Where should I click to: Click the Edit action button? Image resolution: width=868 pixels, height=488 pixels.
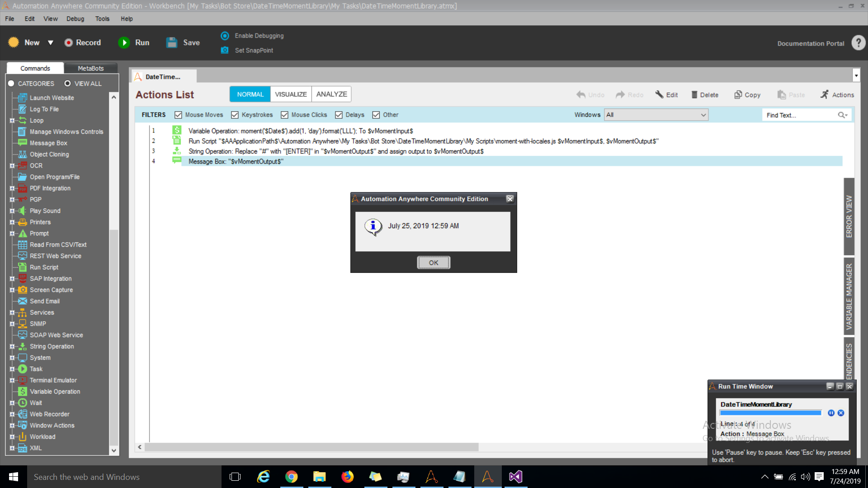666,95
